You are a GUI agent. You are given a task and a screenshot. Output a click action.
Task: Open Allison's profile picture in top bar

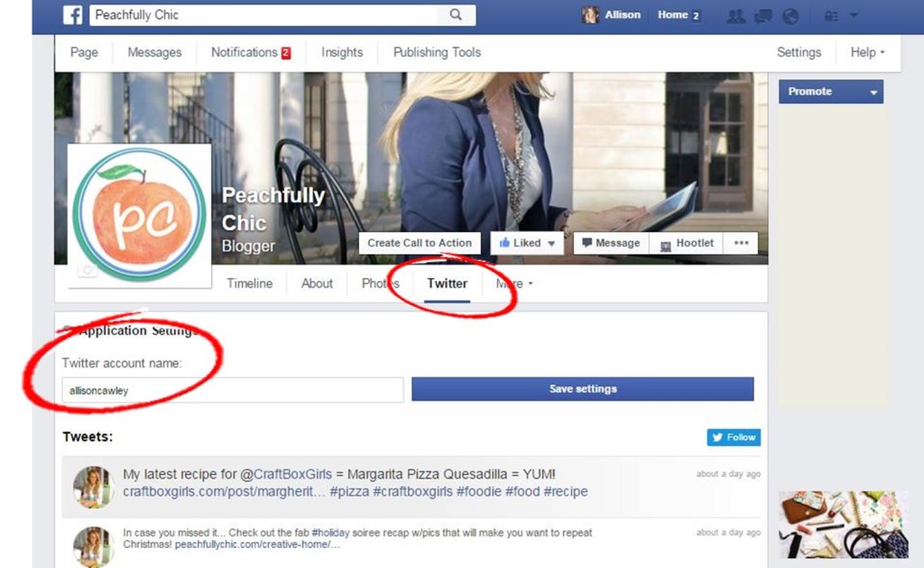pyautogui.click(x=590, y=14)
